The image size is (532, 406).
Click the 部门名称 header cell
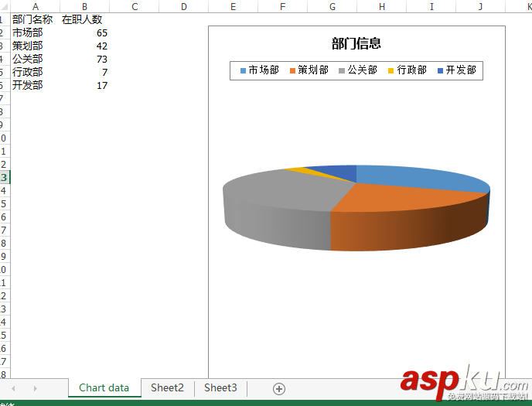(36, 19)
